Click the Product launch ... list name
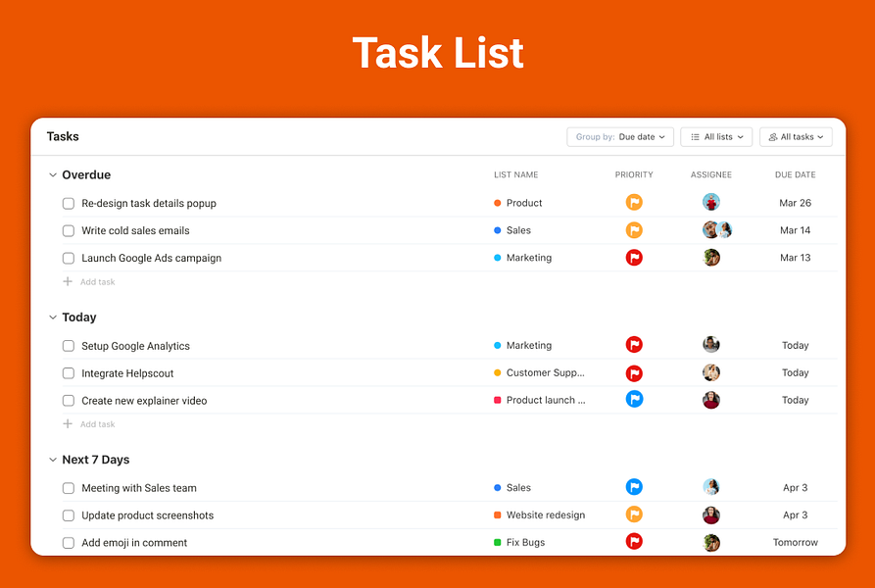The width and height of the screenshot is (875, 588). point(546,400)
